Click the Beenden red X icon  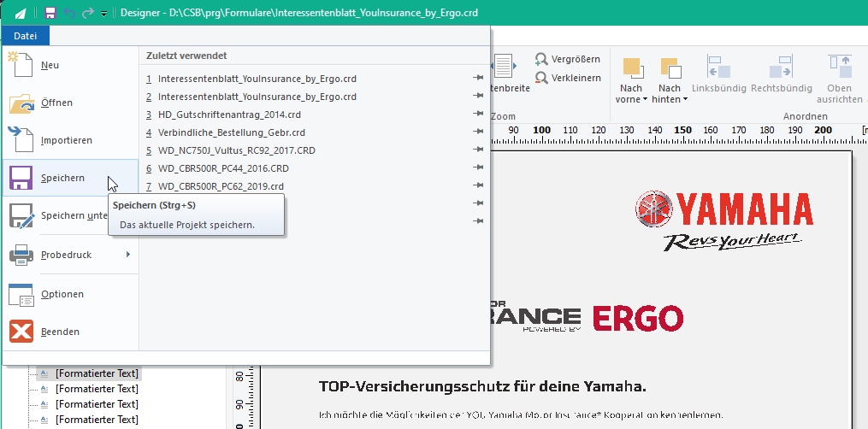(21, 331)
